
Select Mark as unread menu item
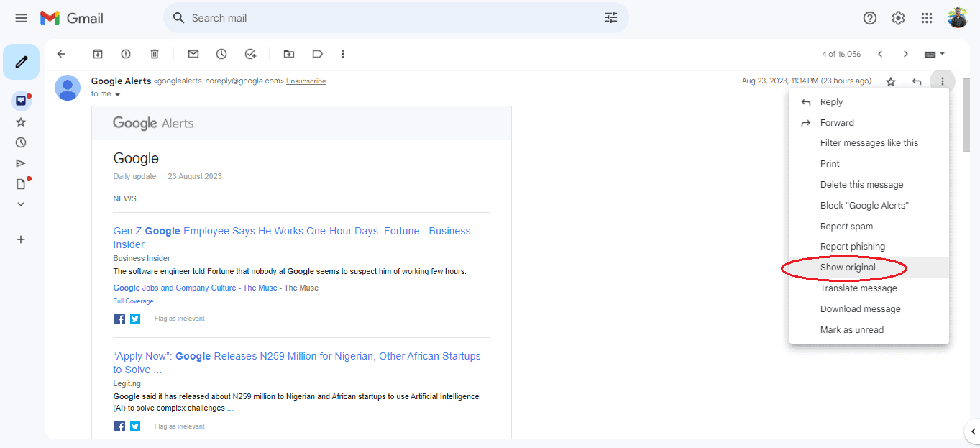click(869, 330)
